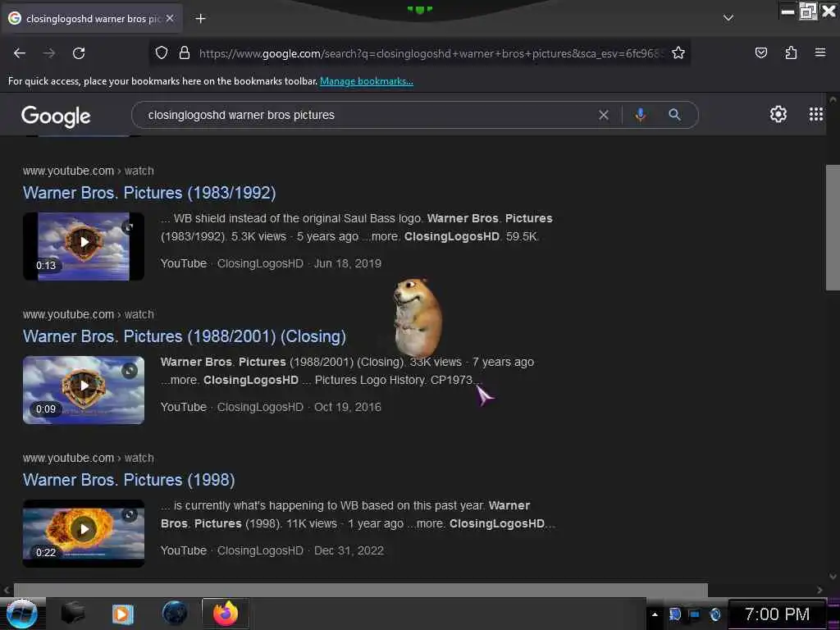The image size is (840, 630).
Task: Bookmark this page with the star
Action: [x=678, y=53]
